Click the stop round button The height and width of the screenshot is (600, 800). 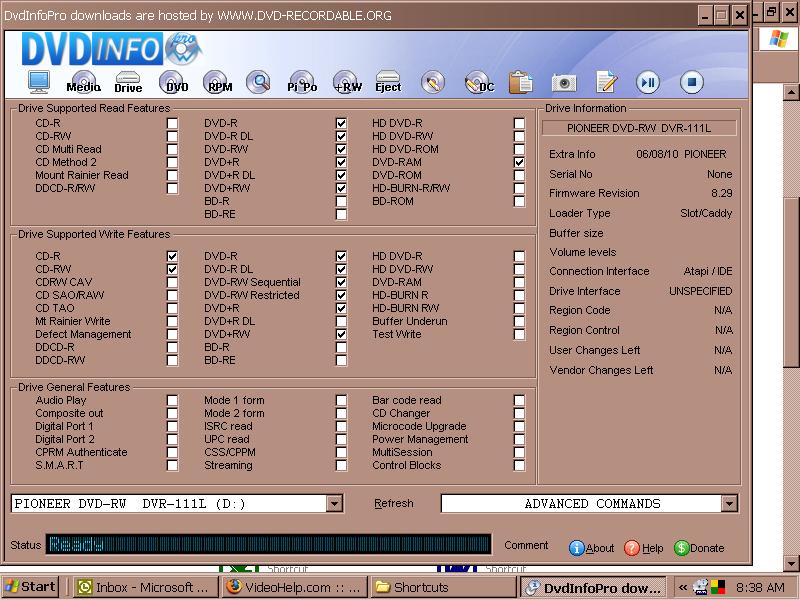pos(692,82)
